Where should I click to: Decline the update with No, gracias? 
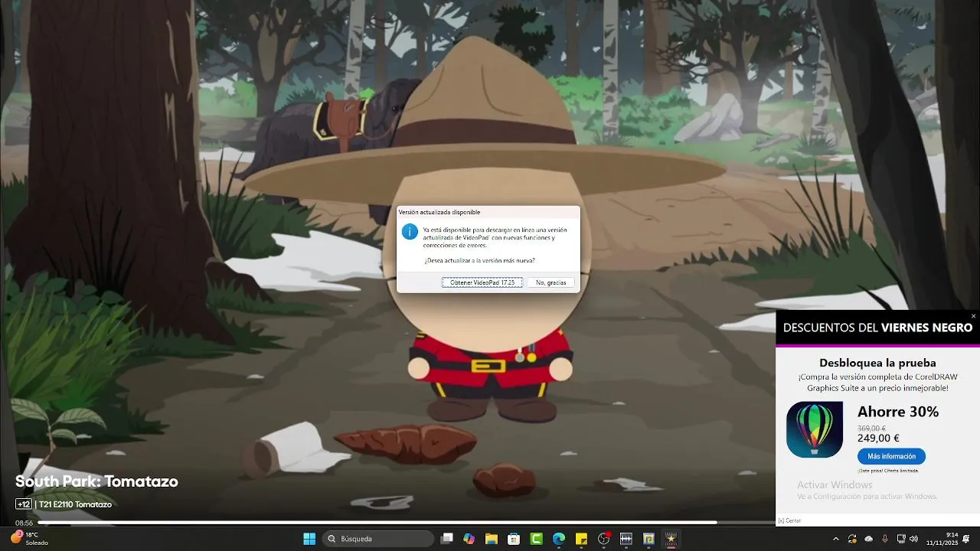click(551, 282)
